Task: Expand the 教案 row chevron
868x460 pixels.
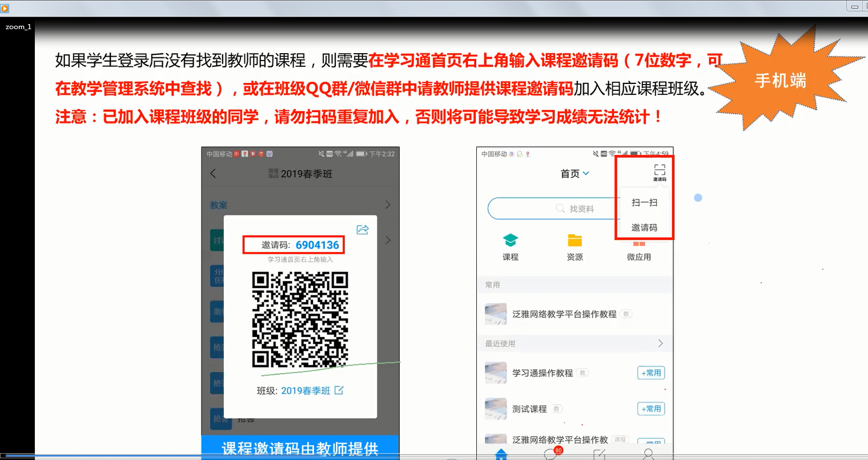Action: (388, 205)
